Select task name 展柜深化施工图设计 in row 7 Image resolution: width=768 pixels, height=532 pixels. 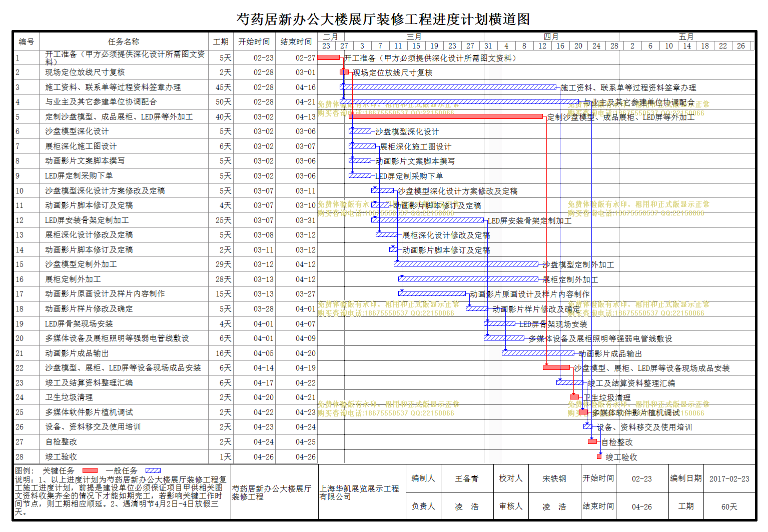tap(81, 146)
